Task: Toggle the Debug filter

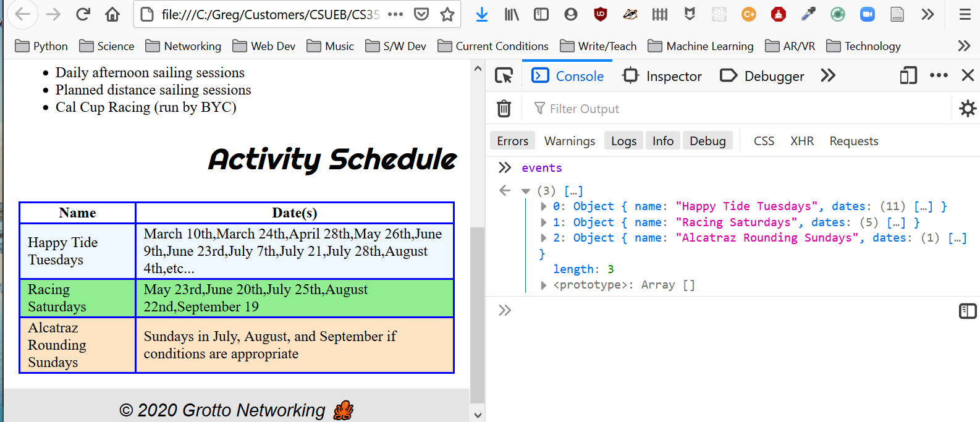Action: point(708,141)
